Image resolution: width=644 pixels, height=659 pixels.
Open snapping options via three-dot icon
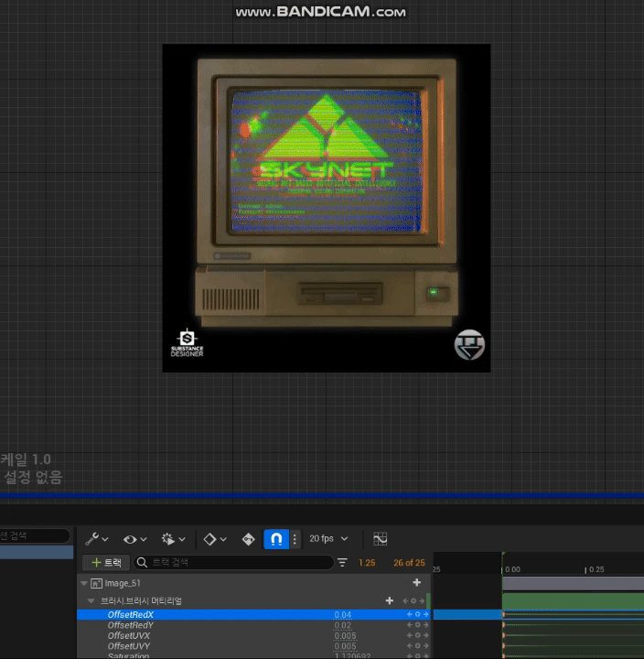point(295,539)
